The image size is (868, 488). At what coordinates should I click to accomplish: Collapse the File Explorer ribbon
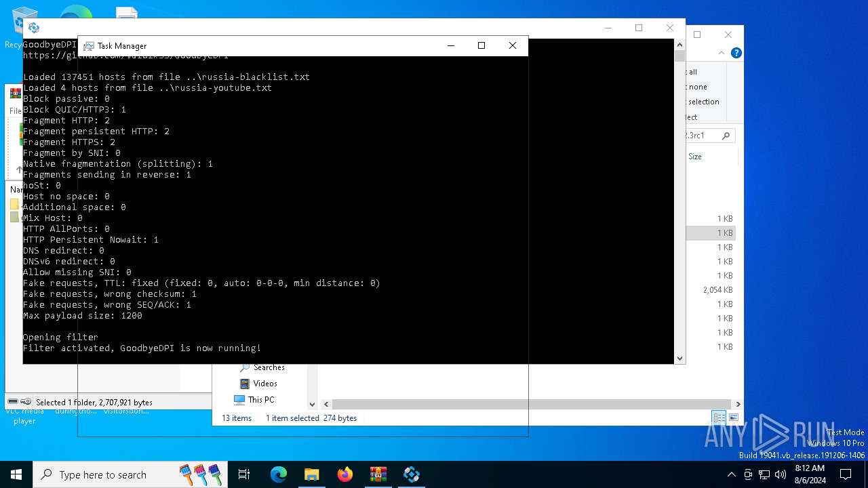click(721, 53)
